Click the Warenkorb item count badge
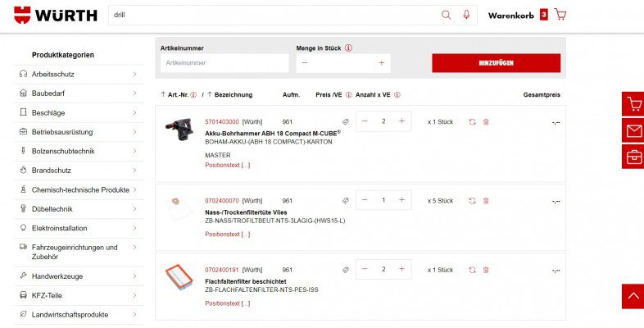The height and width of the screenshot is (328, 644). pos(544,15)
